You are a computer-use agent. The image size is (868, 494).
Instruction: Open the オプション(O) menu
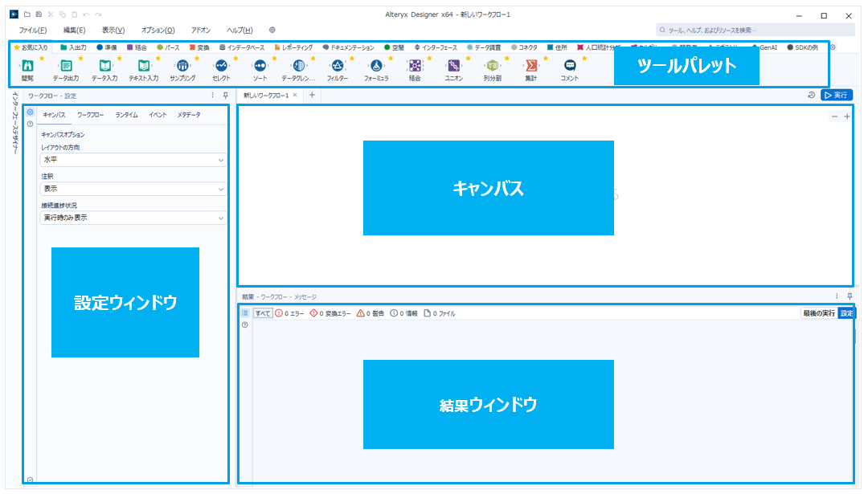(158, 31)
